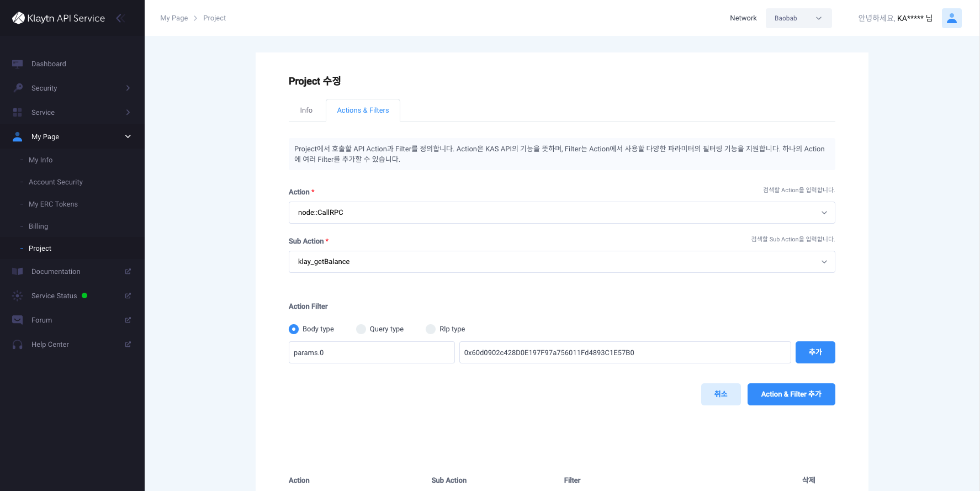Screen dimensions: 980x491
Task: Click external link icon next to Service Status
Action: [x=128, y=296]
